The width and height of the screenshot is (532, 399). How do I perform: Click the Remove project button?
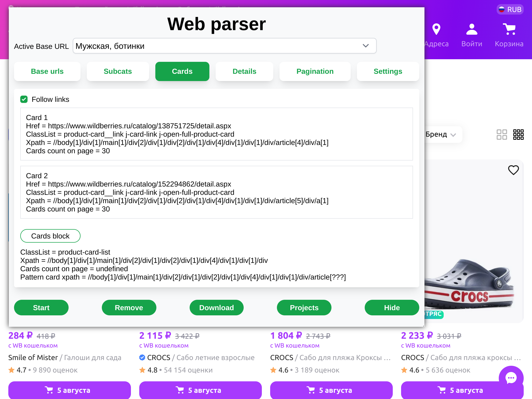(129, 308)
